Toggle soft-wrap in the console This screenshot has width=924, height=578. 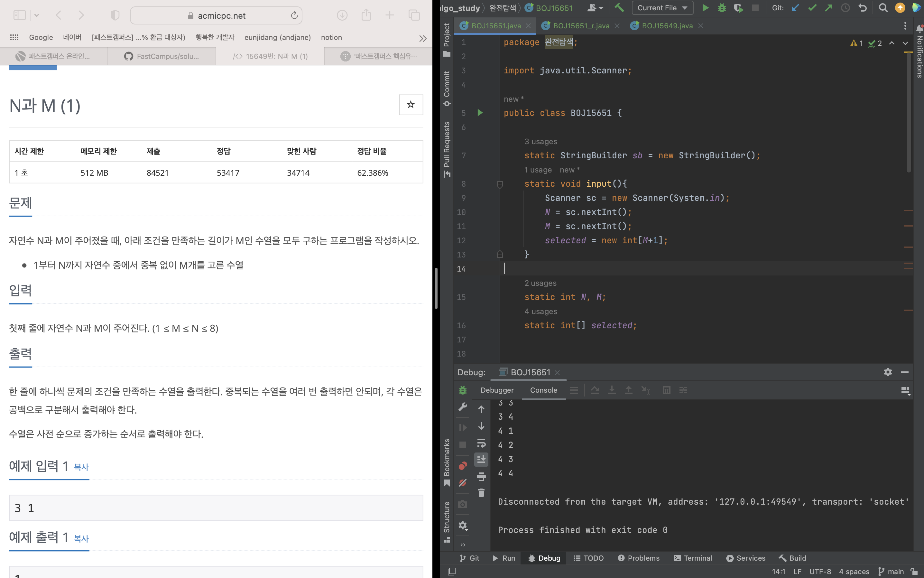click(x=481, y=443)
